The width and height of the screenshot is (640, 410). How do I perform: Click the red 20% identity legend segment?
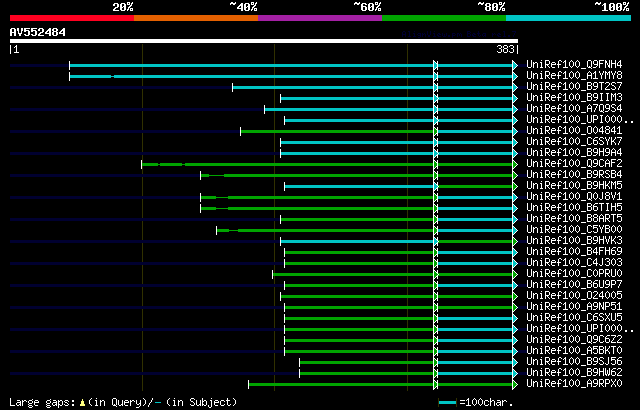(x=72, y=18)
